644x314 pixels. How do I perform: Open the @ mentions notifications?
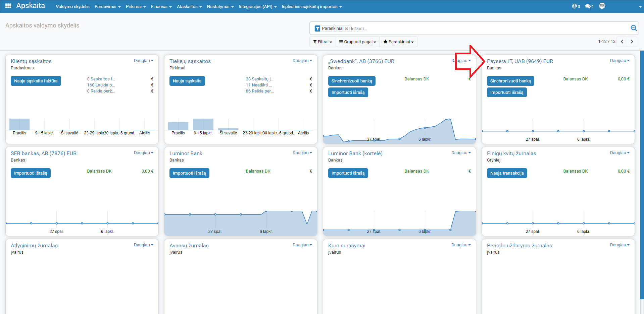pos(576,6)
